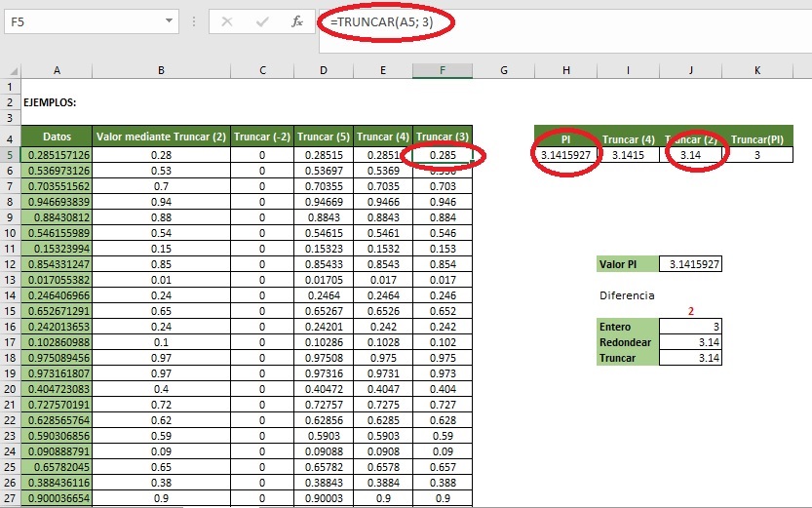Click the 'Datos' header cell
812x508 pixels.
[x=57, y=137]
